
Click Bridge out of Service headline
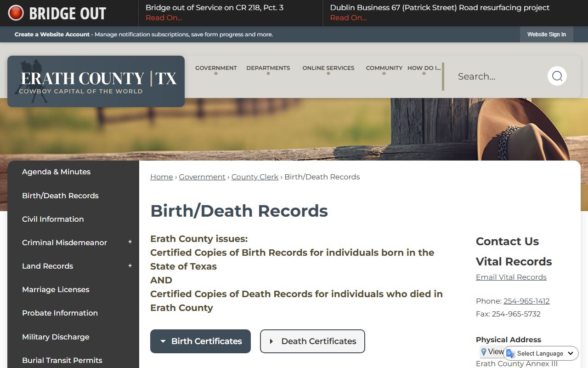[215, 7]
